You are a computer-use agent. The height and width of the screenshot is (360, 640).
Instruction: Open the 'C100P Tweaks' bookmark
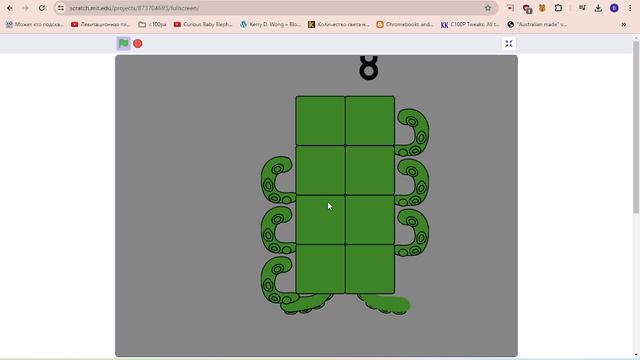pyautogui.click(x=470, y=24)
